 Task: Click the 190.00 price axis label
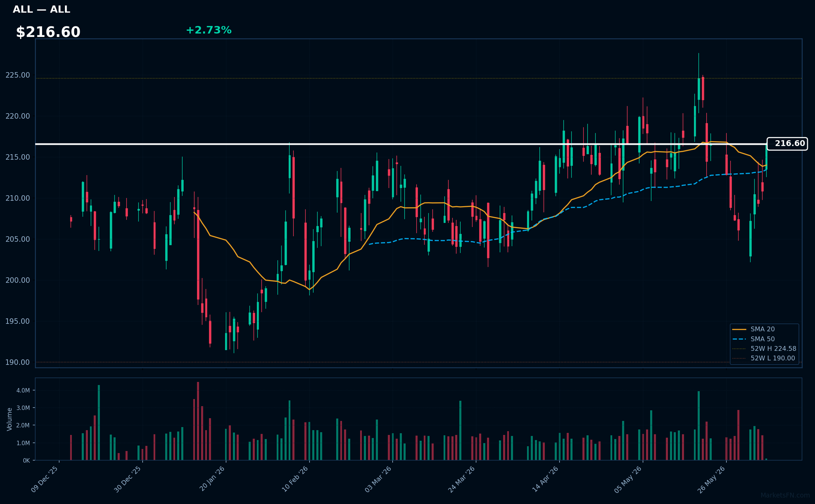coord(18,362)
